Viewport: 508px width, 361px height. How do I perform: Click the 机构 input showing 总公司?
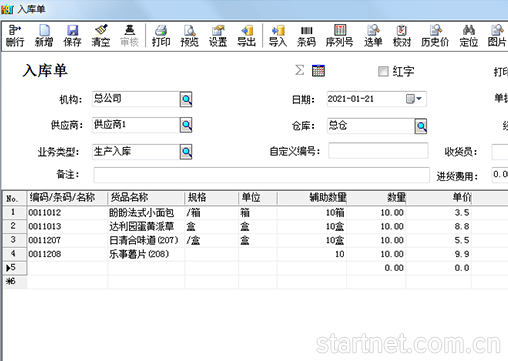click(136, 99)
